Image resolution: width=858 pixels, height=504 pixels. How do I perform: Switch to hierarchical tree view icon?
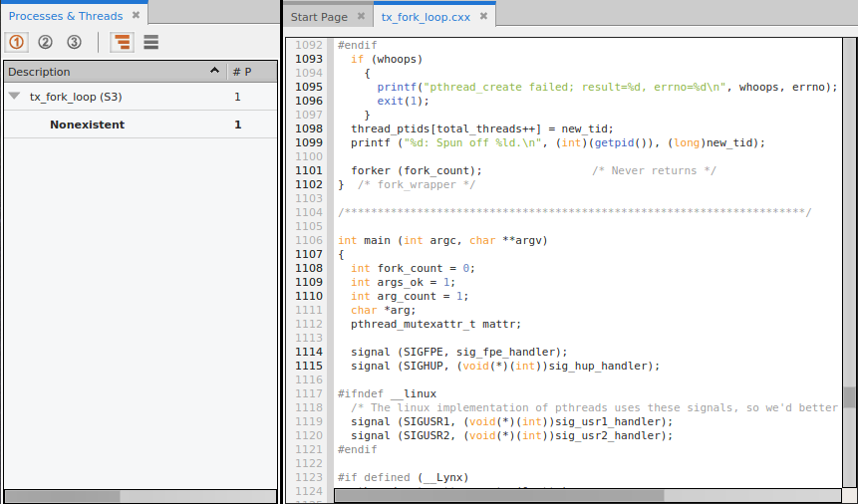click(x=122, y=42)
